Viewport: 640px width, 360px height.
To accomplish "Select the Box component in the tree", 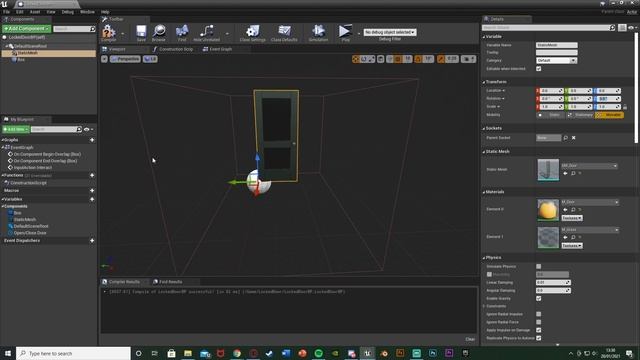I will [x=20, y=60].
